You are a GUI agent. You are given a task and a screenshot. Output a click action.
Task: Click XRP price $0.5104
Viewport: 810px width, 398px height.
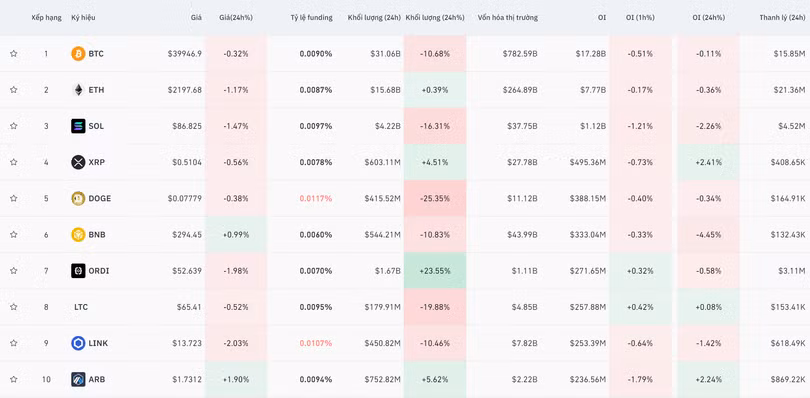[187, 162]
